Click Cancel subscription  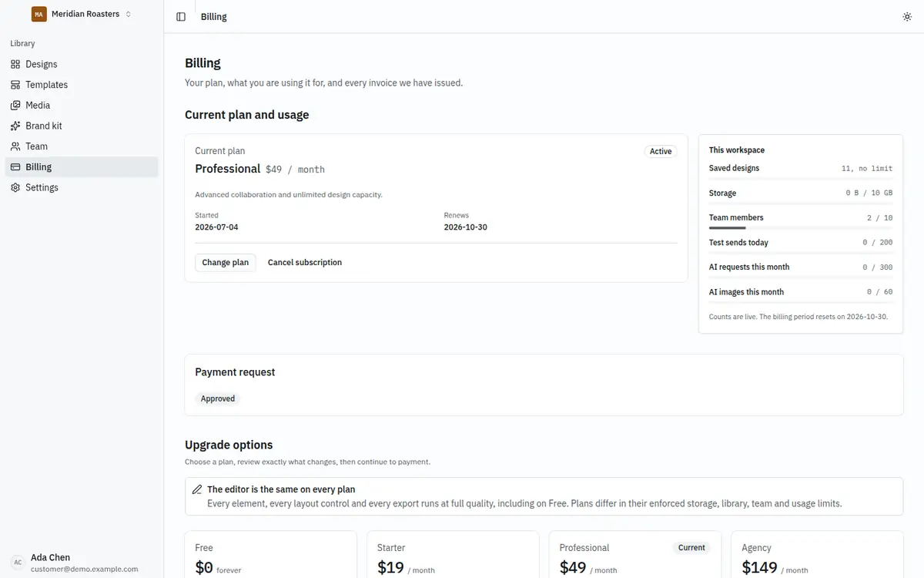click(305, 262)
